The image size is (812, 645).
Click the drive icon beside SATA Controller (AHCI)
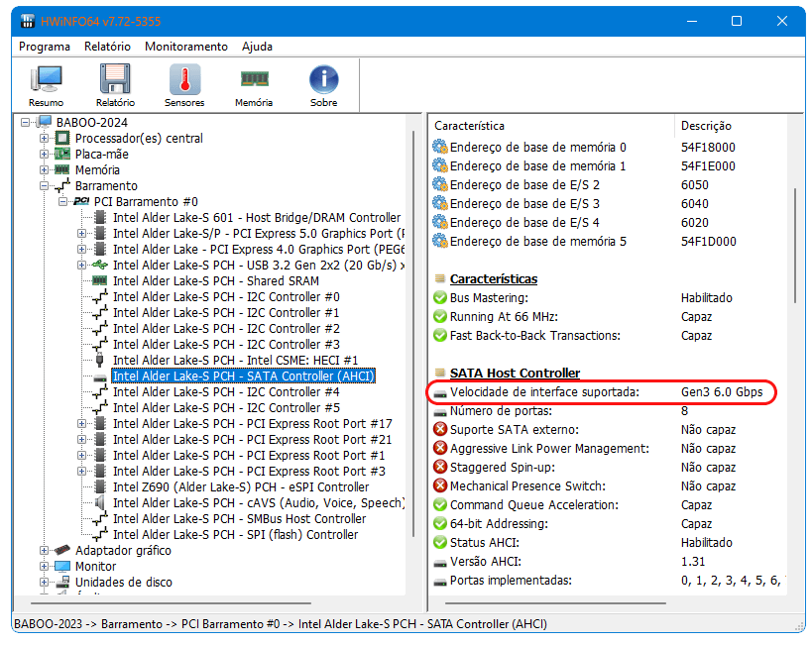[x=100, y=377]
